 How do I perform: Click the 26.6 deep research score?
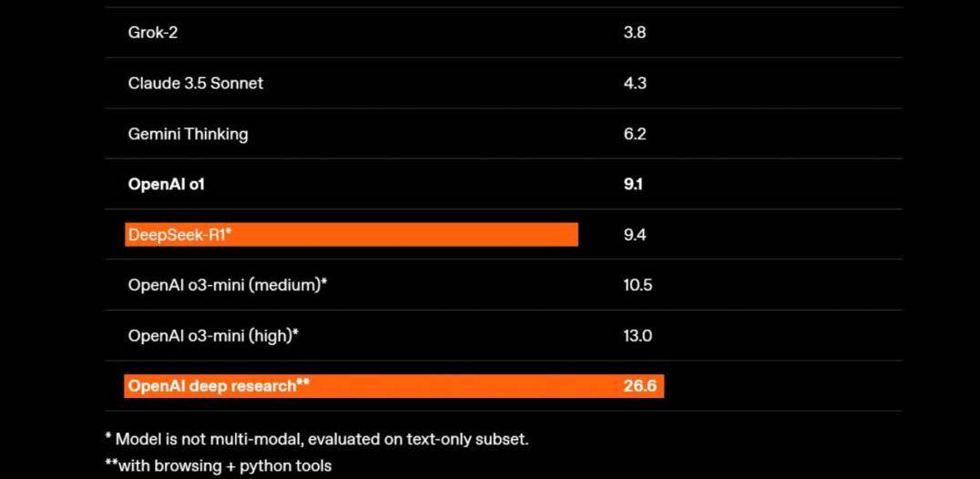click(640, 386)
